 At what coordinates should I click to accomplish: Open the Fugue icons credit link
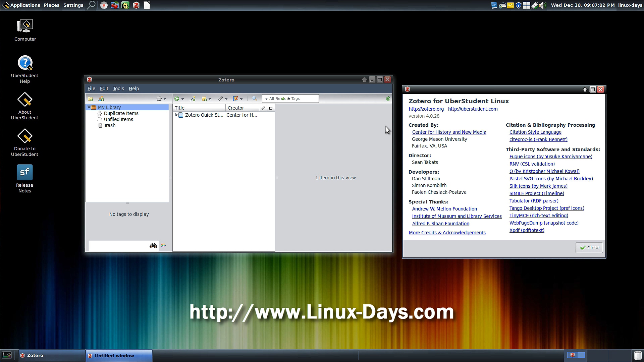(x=551, y=157)
